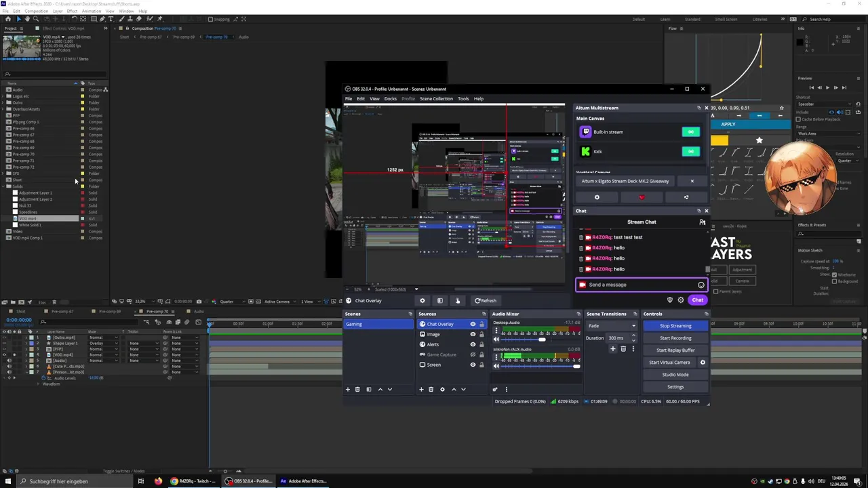Remove selected scene with trash icon
The height and width of the screenshot is (488, 868).
357,389
